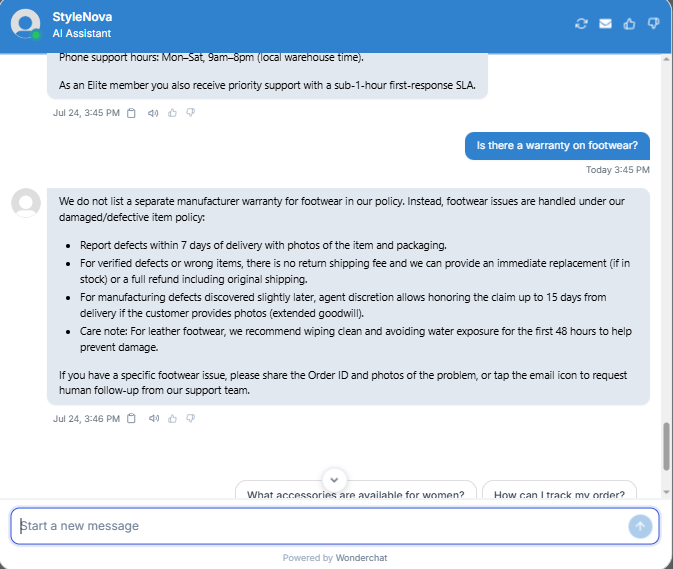This screenshot has height=569, width=673.
Task: Copy the 3:46 PM footwear warranty reply
Action: (131, 418)
